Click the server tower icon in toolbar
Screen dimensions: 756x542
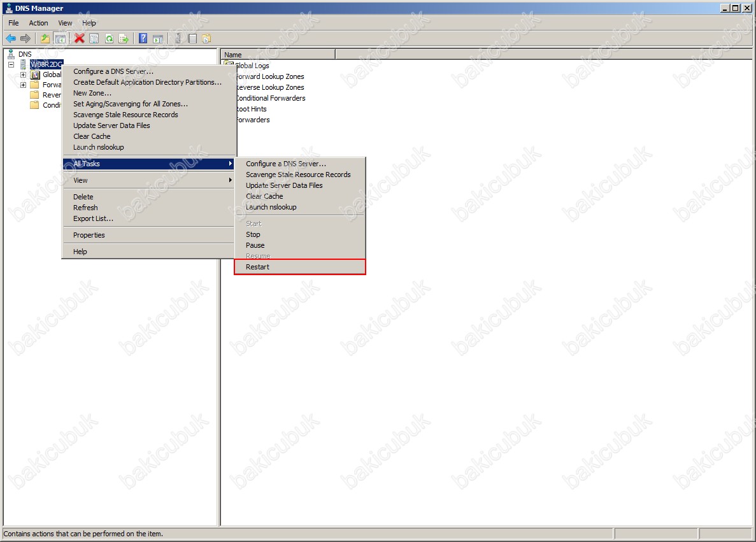[178, 39]
